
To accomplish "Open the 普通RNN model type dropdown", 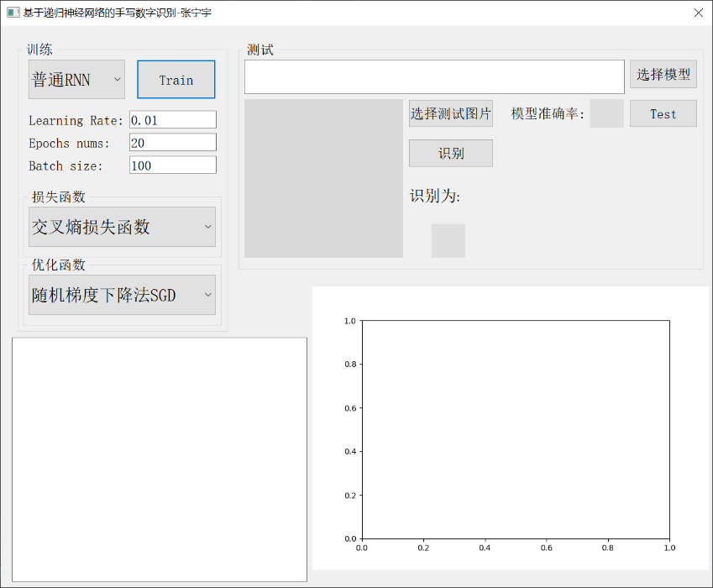I will coord(76,80).
